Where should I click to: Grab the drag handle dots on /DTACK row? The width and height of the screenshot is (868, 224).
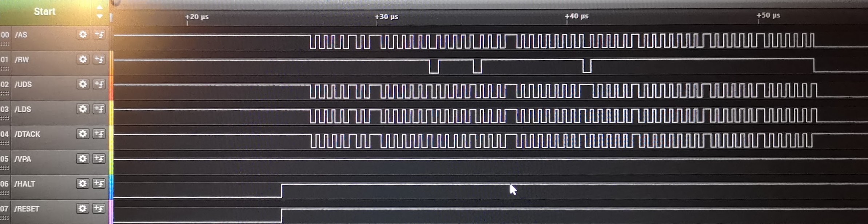click(x=5, y=143)
